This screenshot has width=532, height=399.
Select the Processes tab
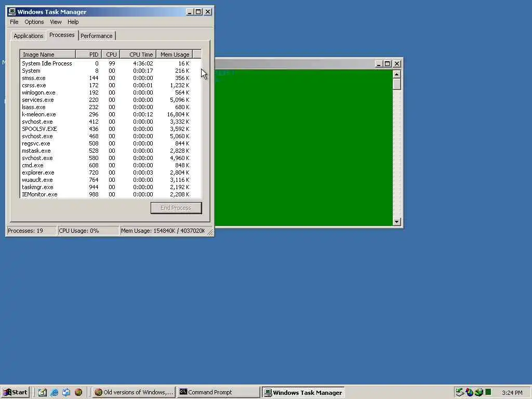coord(62,35)
